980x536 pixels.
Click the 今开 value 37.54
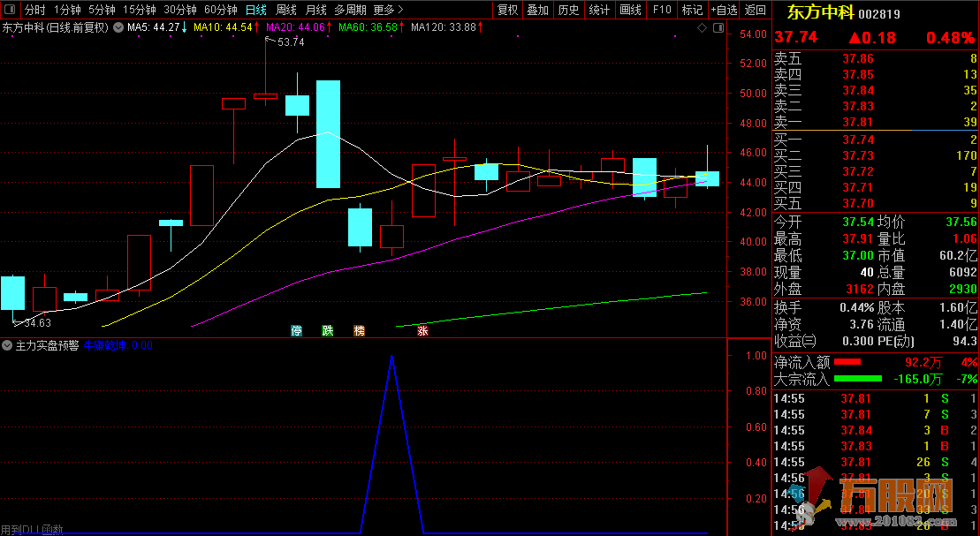pyautogui.click(x=857, y=223)
